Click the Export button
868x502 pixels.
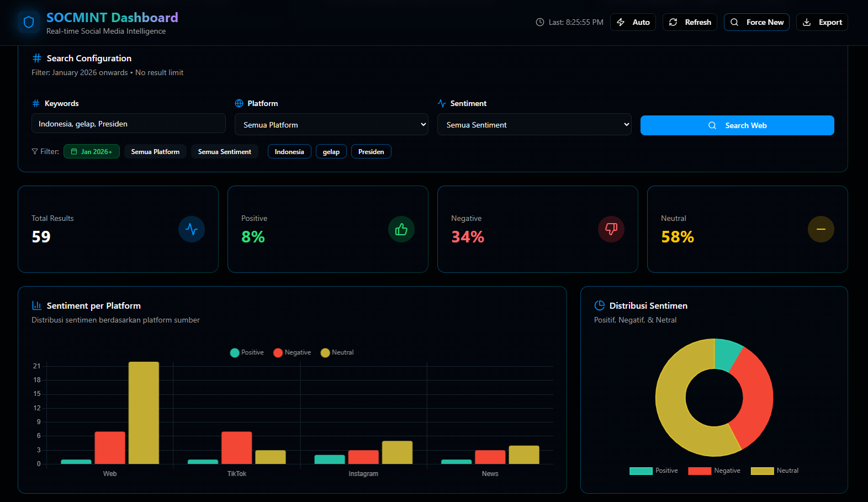[x=822, y=22]
